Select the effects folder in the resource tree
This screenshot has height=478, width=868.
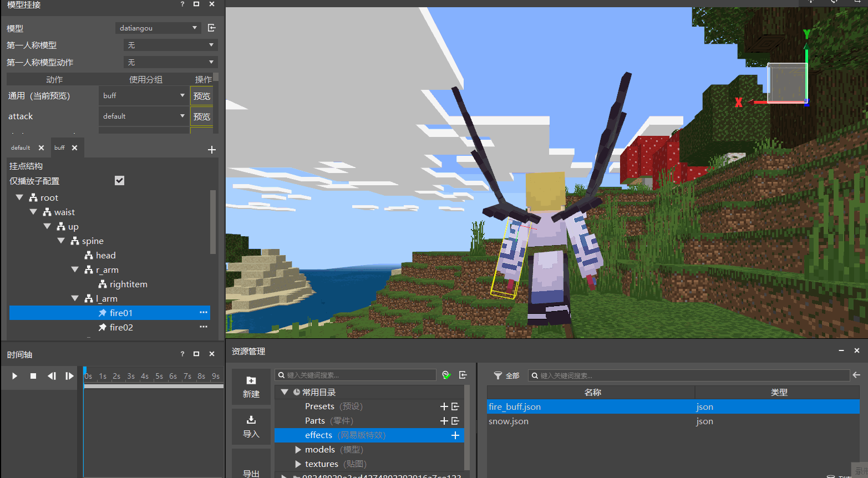click(369, 435)
